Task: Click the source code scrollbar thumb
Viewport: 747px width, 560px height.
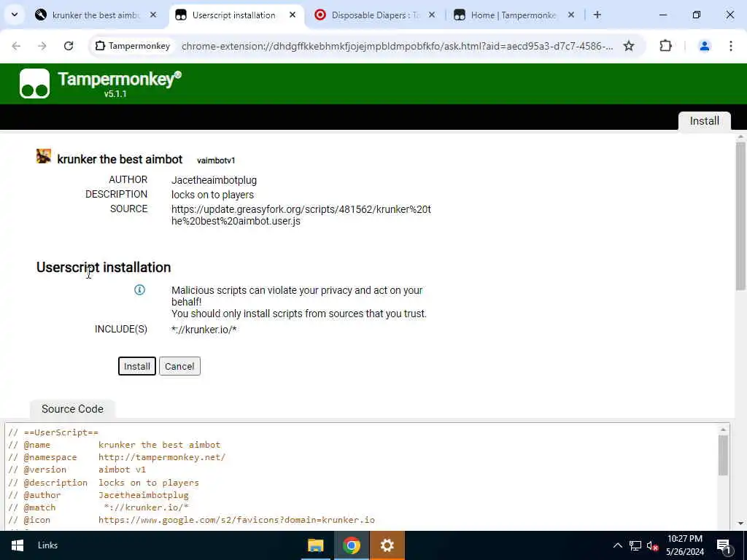Action: pos(723,455)
